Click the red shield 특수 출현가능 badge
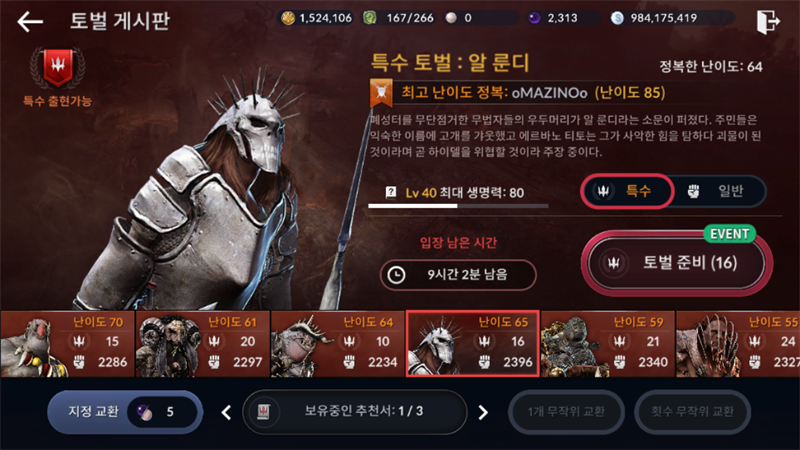The height and width of the screenshot is (450, 800). (x=58, y=68)
